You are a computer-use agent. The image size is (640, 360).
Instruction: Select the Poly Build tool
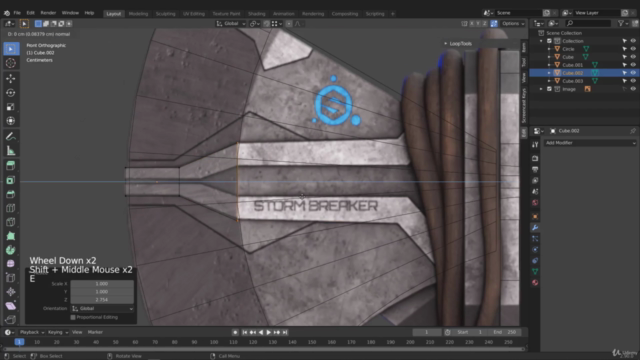coord(11,236)
